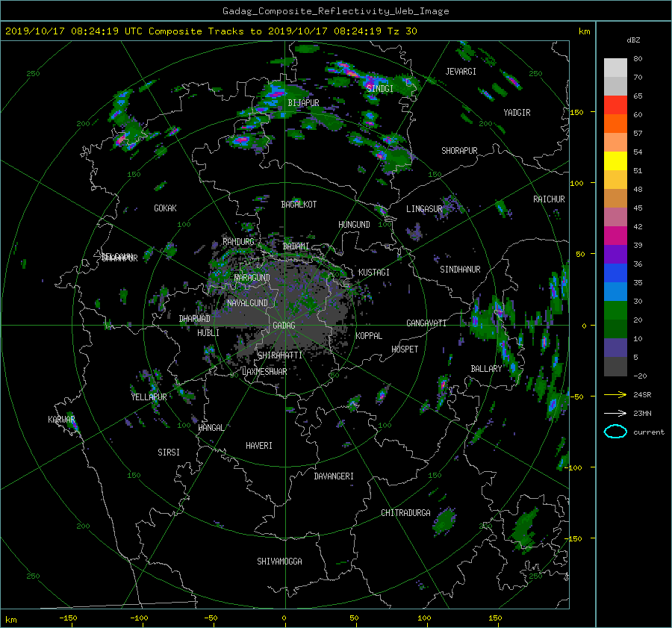Click the HUNGUND city label
Viewport: 672px width, 628px height.
[354, 225]
